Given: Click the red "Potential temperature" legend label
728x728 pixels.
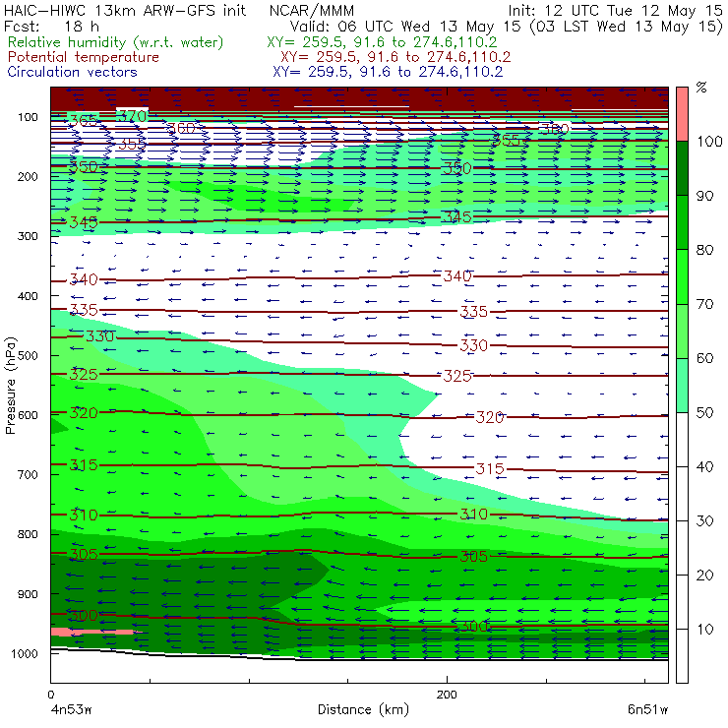Looking at the screenshot, I should point(84,57).
